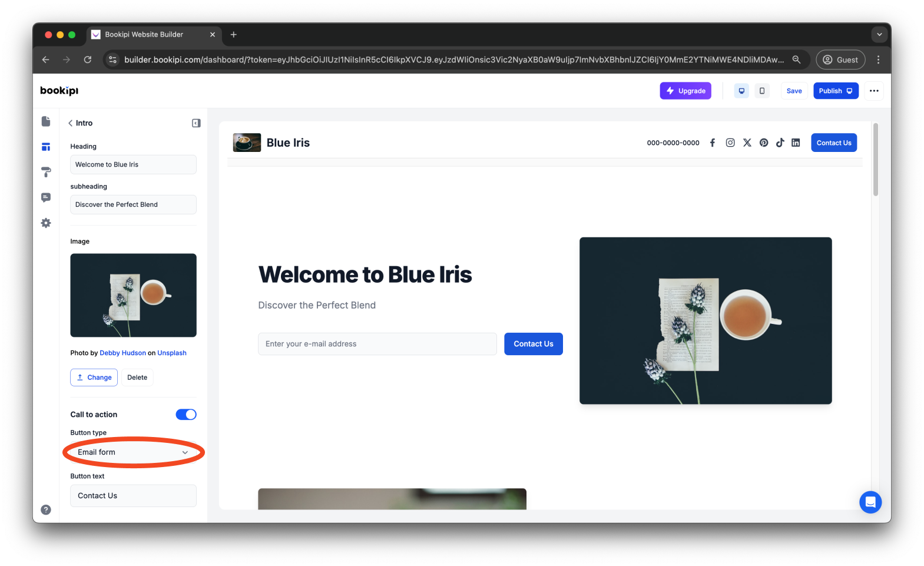
Task: Click the X icon in site header
Action: pos(747,143)
